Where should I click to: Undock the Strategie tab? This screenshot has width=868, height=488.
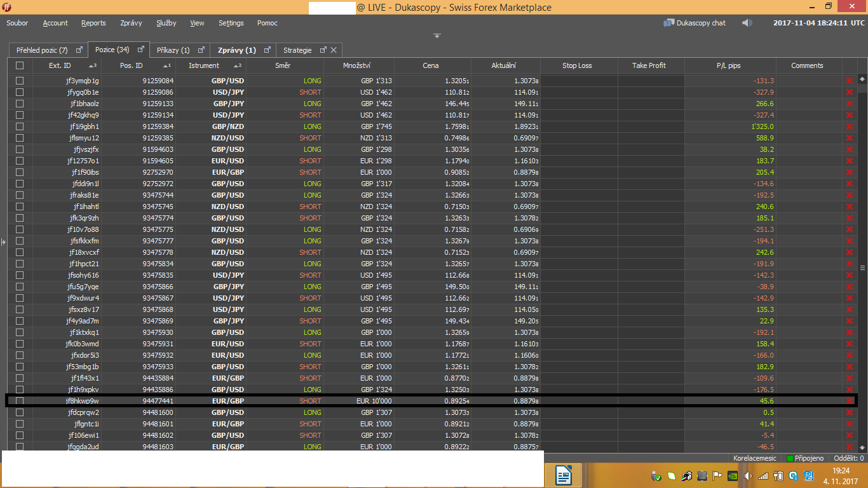[x=323, y=50]
